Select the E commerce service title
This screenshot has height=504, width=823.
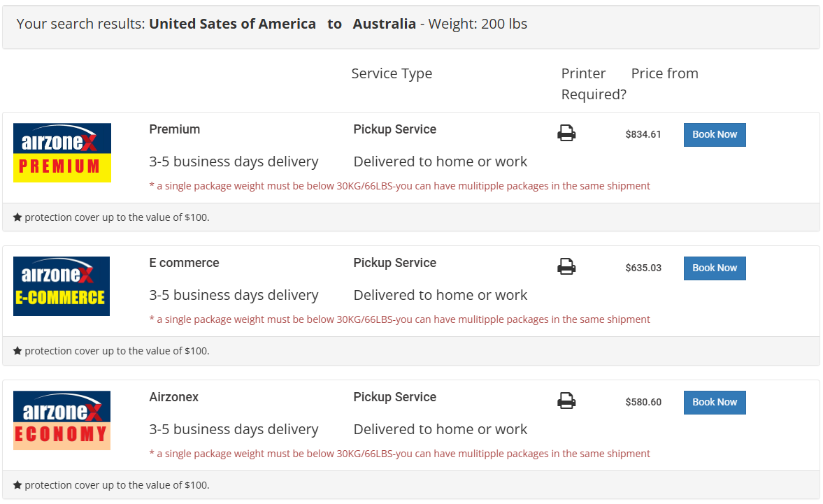tap(184, 263)
